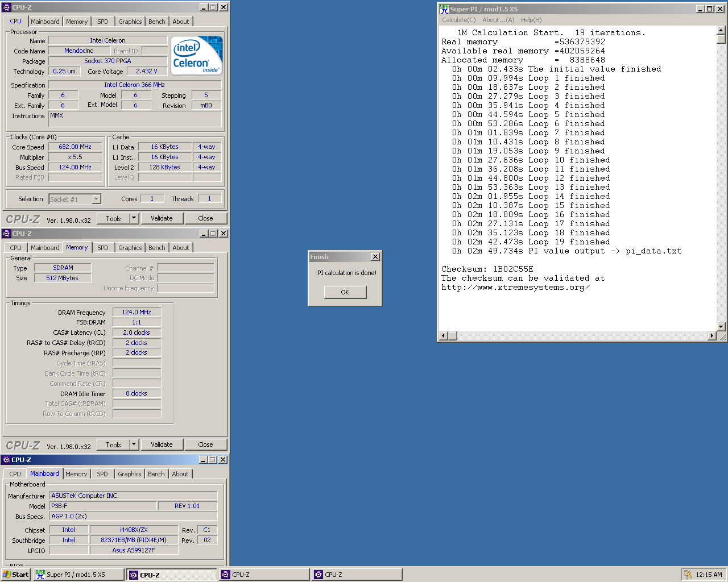Close the Finish dialog with X
Viewport: 728px width, 582px height.
[375, 257]
